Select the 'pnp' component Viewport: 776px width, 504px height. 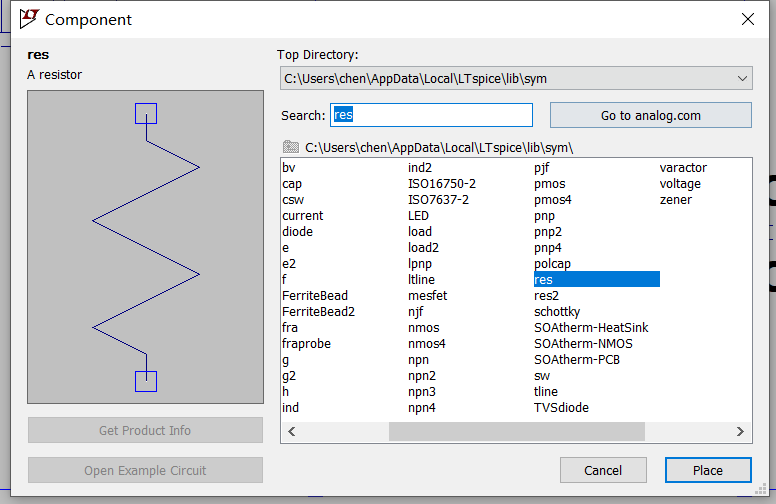(544, 216)
